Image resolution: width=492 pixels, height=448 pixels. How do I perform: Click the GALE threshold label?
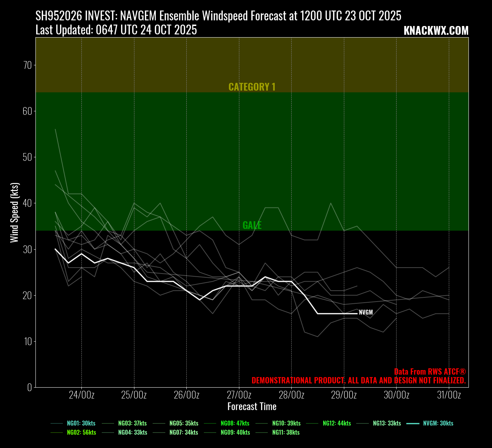252,225
